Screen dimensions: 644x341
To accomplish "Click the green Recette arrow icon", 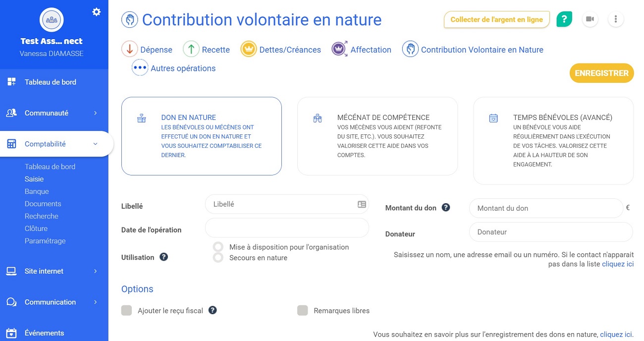I will click(191, 50).
